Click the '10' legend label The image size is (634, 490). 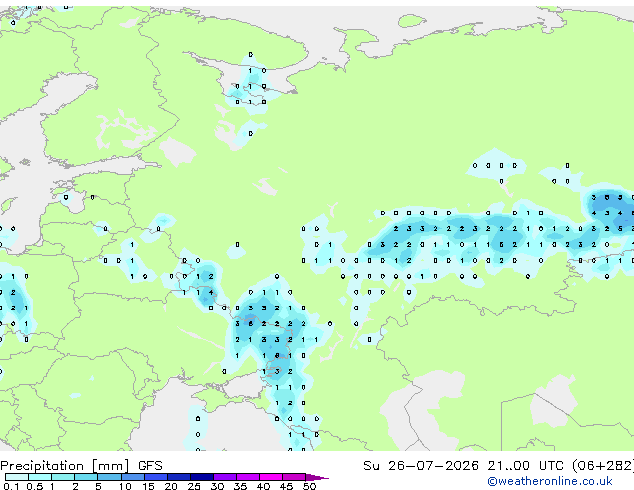(125, 486)
